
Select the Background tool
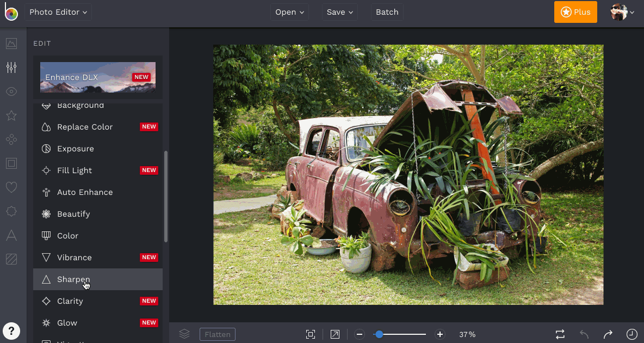click(x=98, y=106)
